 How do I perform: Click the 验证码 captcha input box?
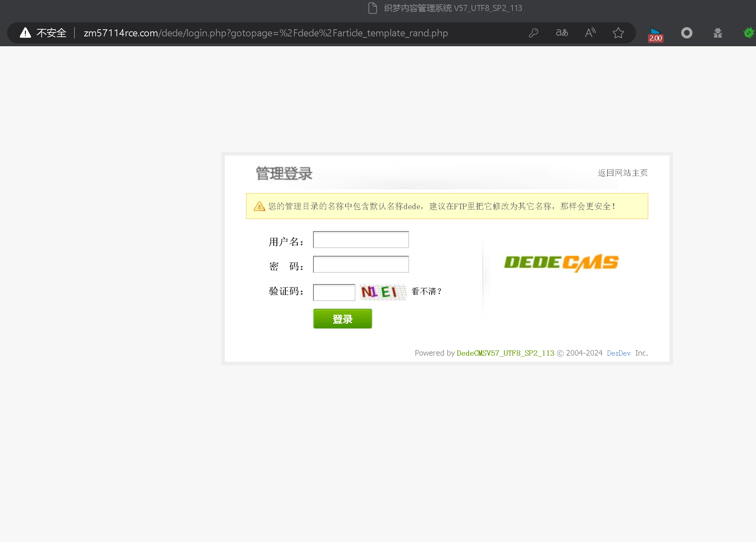[334, 293]
